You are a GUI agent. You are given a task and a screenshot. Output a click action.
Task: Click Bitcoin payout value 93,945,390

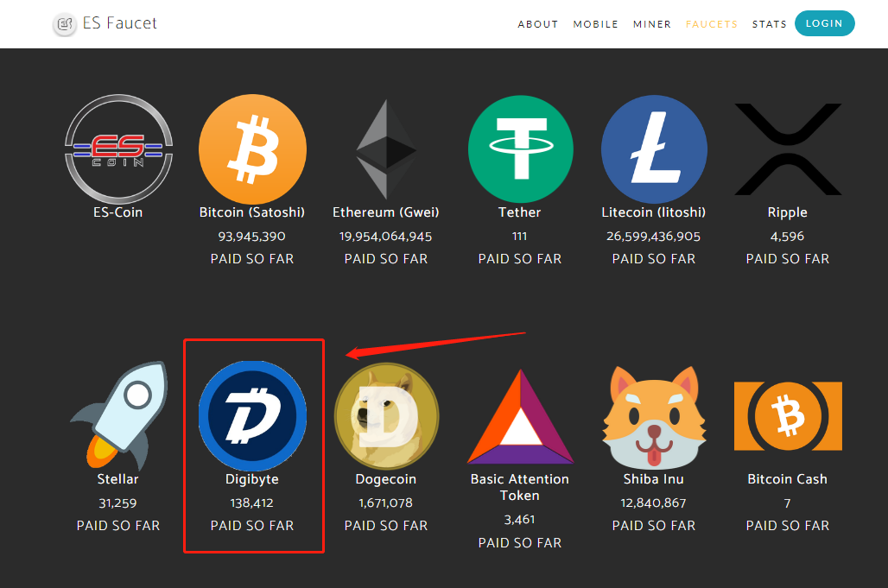[252, 237]
